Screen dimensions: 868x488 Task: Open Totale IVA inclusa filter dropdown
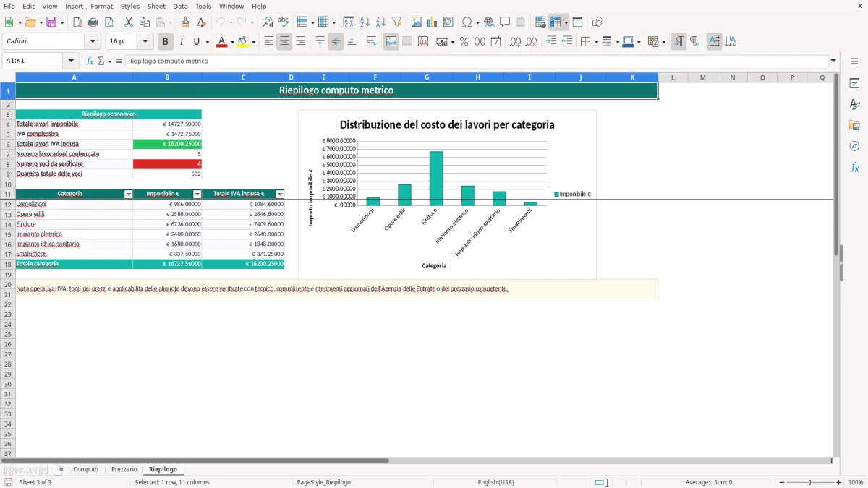pos(280,194)
